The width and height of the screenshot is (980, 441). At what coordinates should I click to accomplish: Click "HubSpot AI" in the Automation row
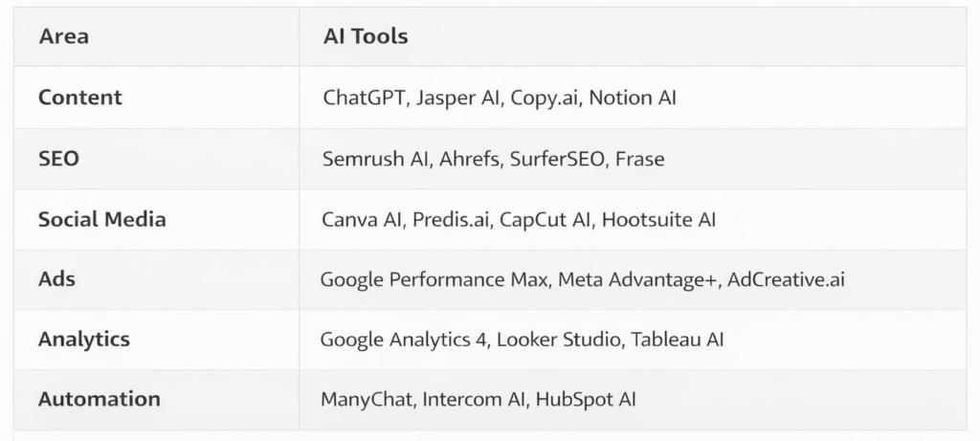585,399
